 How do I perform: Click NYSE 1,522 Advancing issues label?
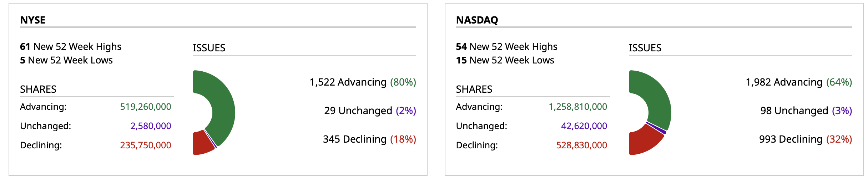pyautogui.click(x=362, y=82)
